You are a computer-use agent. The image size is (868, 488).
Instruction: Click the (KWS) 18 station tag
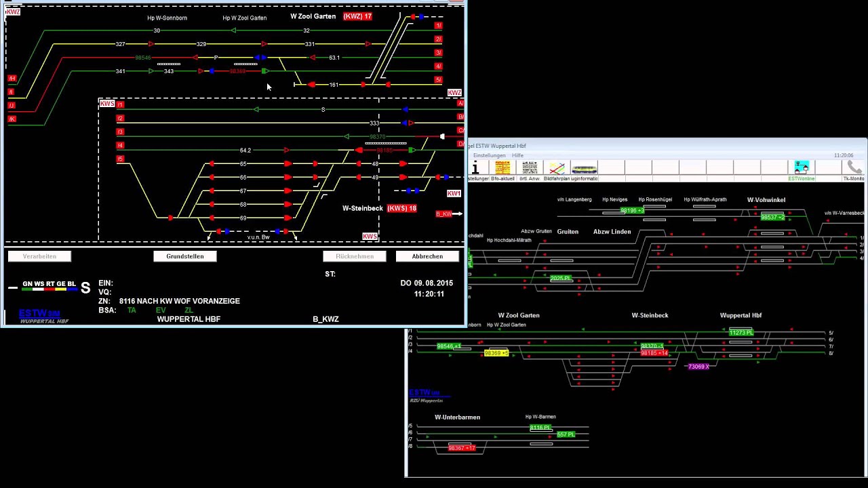click(402, 208)
